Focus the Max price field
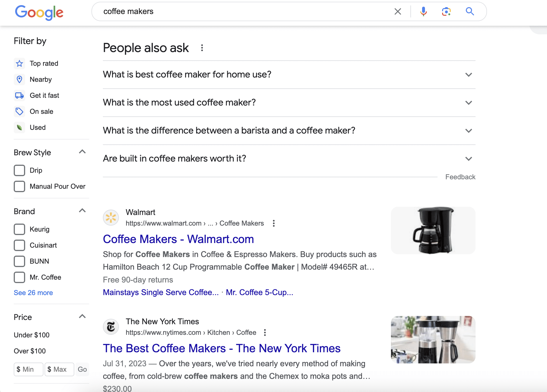547x392 pixels. (59, 369)
